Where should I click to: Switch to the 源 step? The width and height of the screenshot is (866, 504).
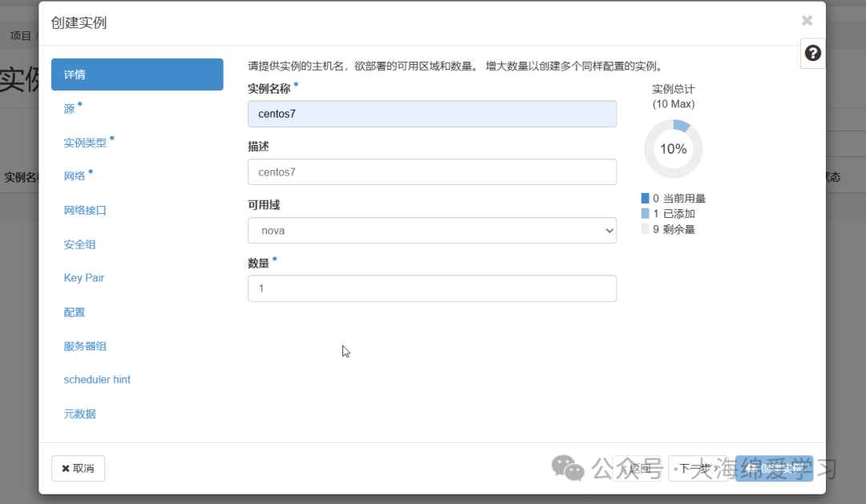pyautogui.click(x=69, y=108)
